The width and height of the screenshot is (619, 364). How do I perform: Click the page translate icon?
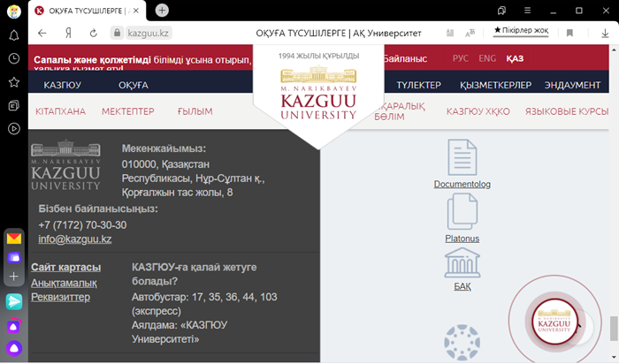470,33
